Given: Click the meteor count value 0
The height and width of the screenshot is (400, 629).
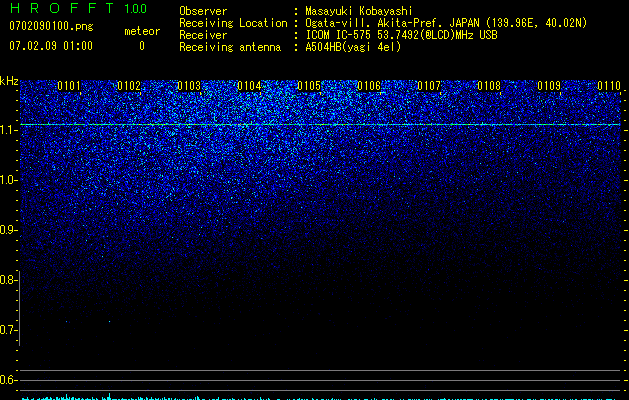Looking at the screenshot, I should click(x=142, y=46).
